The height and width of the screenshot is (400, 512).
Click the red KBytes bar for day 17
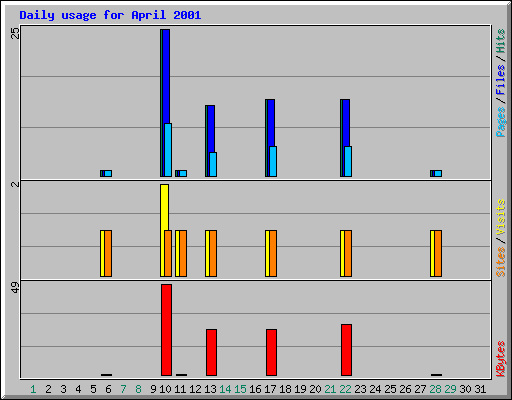pos(271,353)
